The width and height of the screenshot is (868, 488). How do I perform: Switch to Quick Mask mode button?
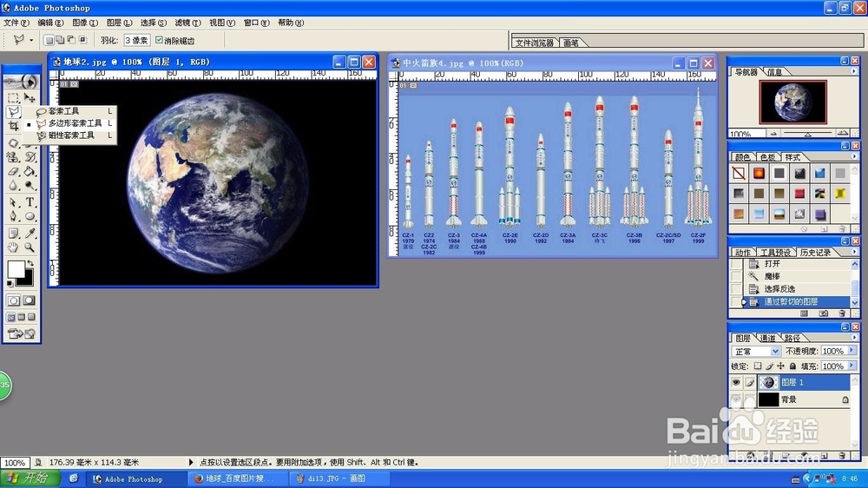tap(30, 300)
